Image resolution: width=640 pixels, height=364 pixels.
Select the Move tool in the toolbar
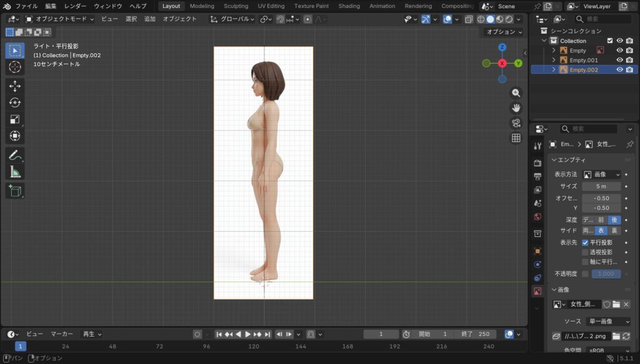click(15, 86)
